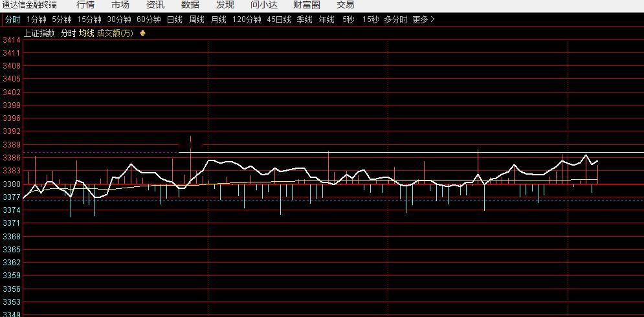This screenshot has width=644, height=317.
Task: Open the 行情 menu
Action: click(85, 5)
